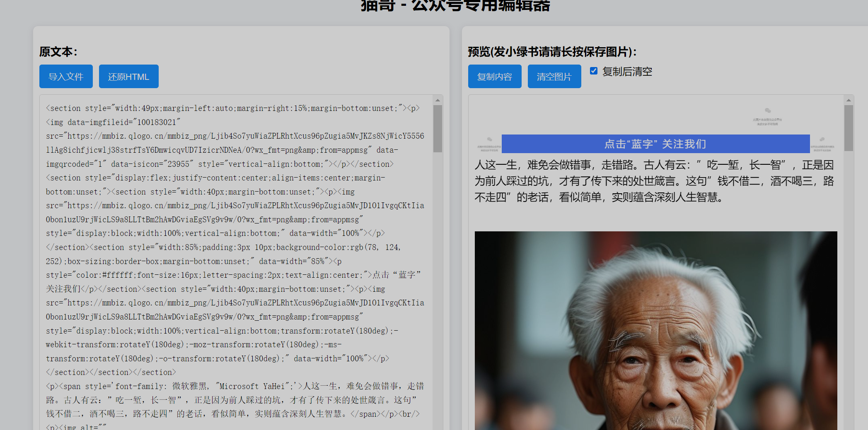Click the 清空图片 button

[554, 77]
